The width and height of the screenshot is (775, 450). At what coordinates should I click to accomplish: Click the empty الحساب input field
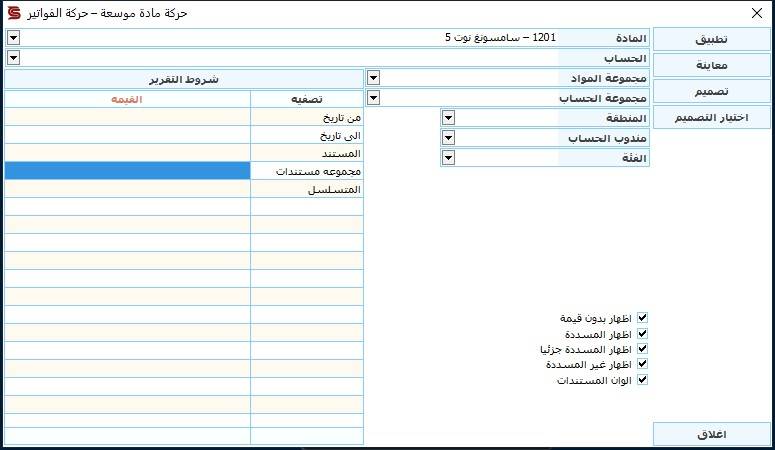coord(289,58)
